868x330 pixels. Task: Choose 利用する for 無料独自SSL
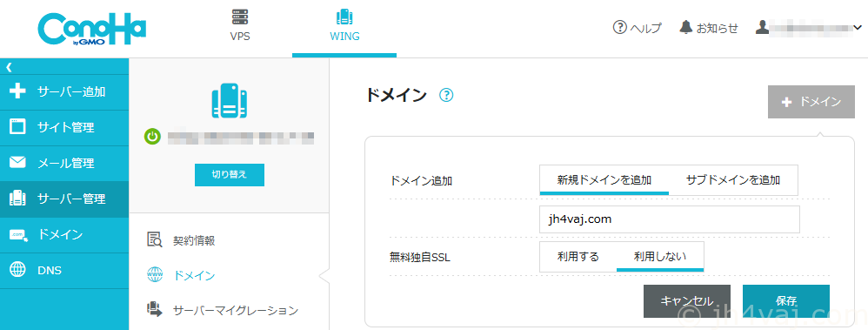coord(578,257)
